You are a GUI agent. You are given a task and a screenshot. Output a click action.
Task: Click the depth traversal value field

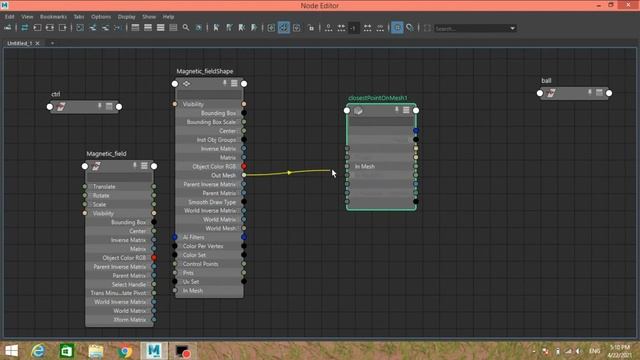click(353, 28)
